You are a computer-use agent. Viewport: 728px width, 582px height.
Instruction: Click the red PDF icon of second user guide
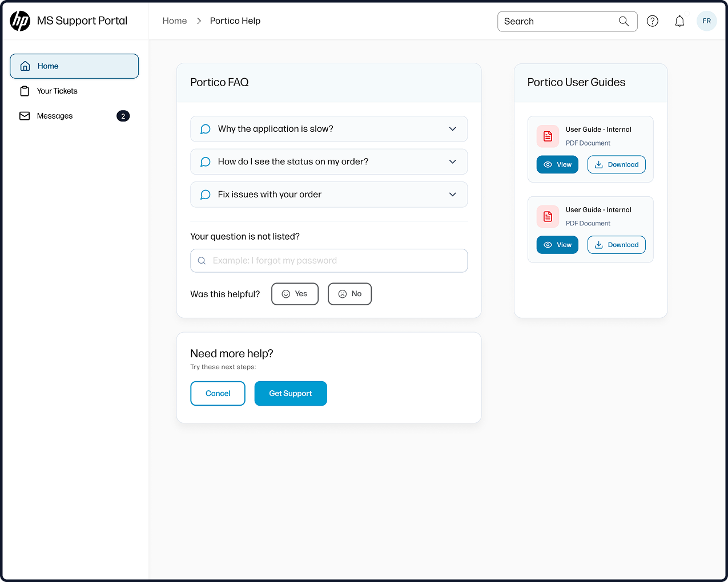[x=548, y=217]
